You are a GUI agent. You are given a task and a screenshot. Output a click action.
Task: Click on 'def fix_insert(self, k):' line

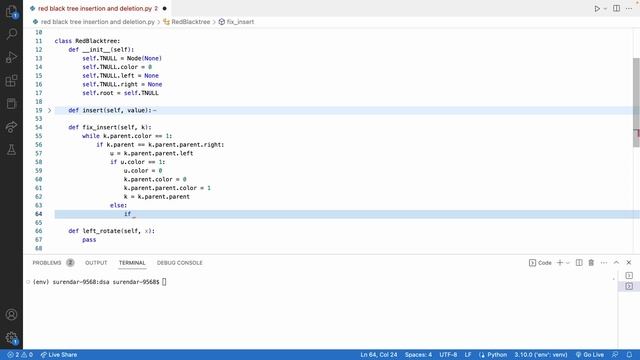(x=110, y=127)
